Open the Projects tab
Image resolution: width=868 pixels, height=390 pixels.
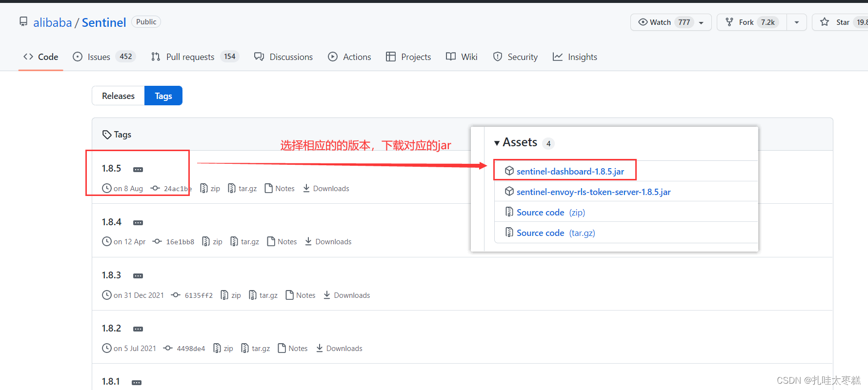(408, 57)
